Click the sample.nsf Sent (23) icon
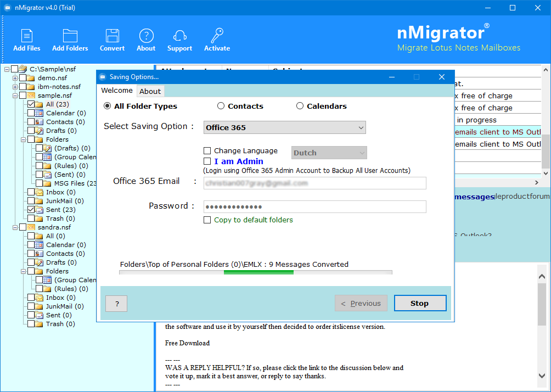Screen dimensions: 551x392 point(40,210)
